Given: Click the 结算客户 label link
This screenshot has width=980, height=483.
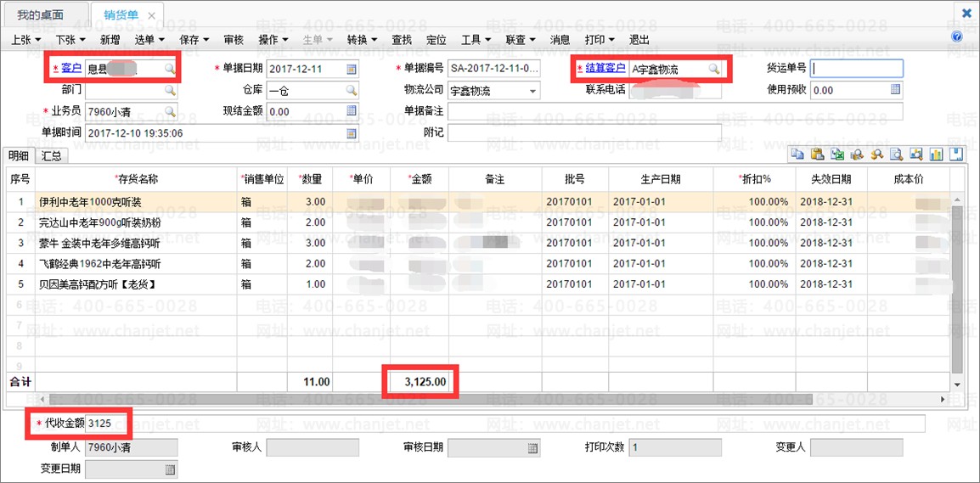Looking at the screenshot, I should pos(605,68).
